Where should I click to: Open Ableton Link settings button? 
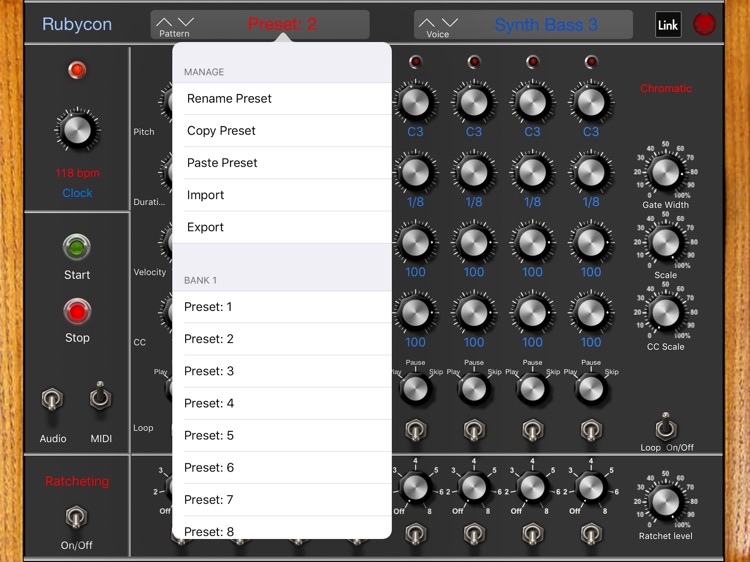tap(668, 24)
